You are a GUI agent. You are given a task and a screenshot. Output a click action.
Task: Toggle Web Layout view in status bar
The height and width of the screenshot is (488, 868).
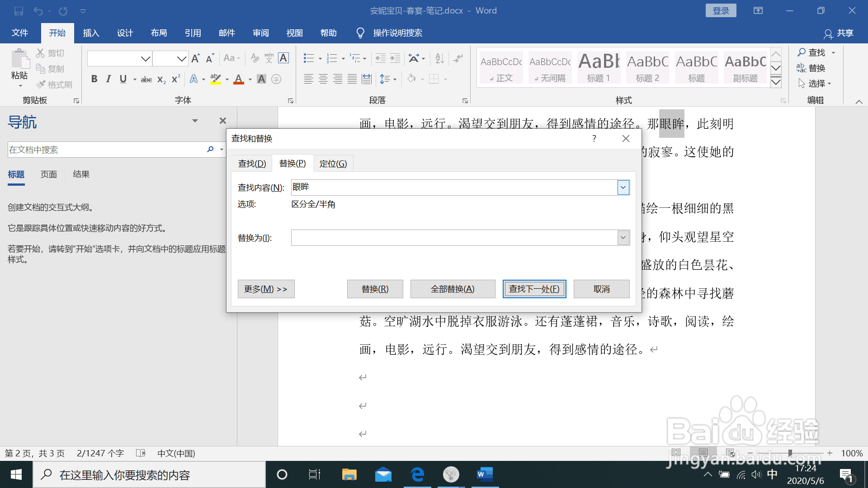click(729, 453)
